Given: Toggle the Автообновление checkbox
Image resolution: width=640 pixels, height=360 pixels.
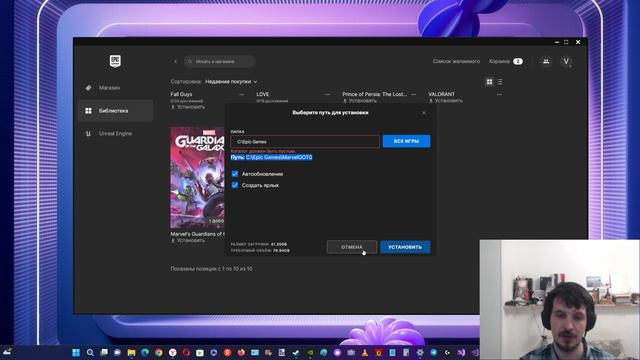Looking at the screenshot, I should click(235, 174).
